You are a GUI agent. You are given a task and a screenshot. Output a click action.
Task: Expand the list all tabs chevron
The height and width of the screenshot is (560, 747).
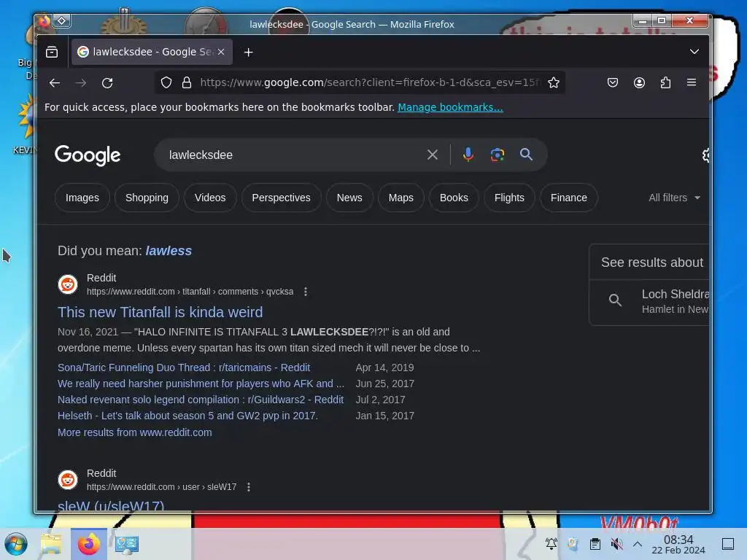click(694, 52)
